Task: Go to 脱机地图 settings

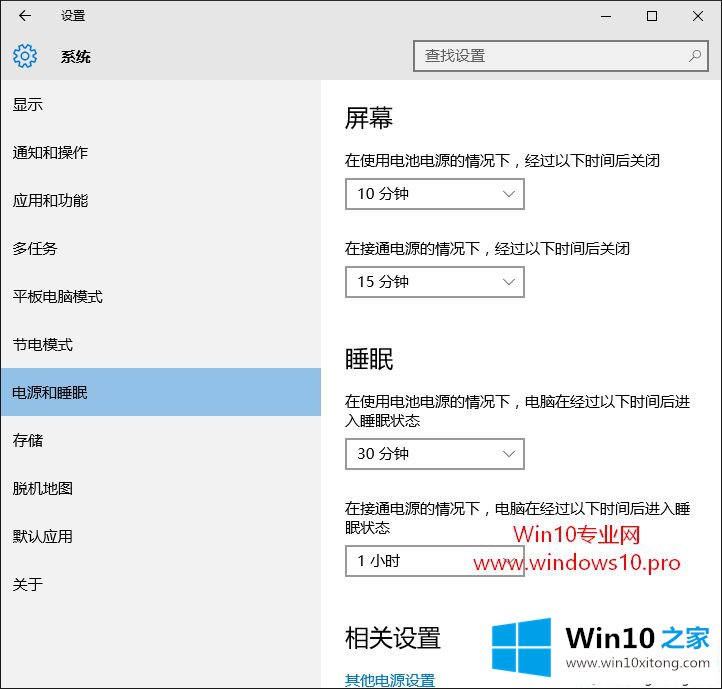Action: tap(43, 488)
